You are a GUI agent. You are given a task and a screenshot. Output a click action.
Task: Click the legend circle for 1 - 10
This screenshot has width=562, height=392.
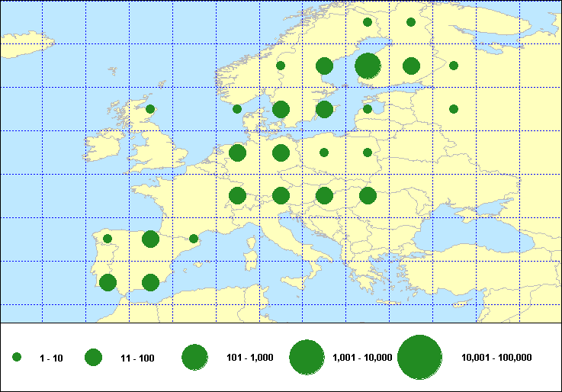[17, 357]
